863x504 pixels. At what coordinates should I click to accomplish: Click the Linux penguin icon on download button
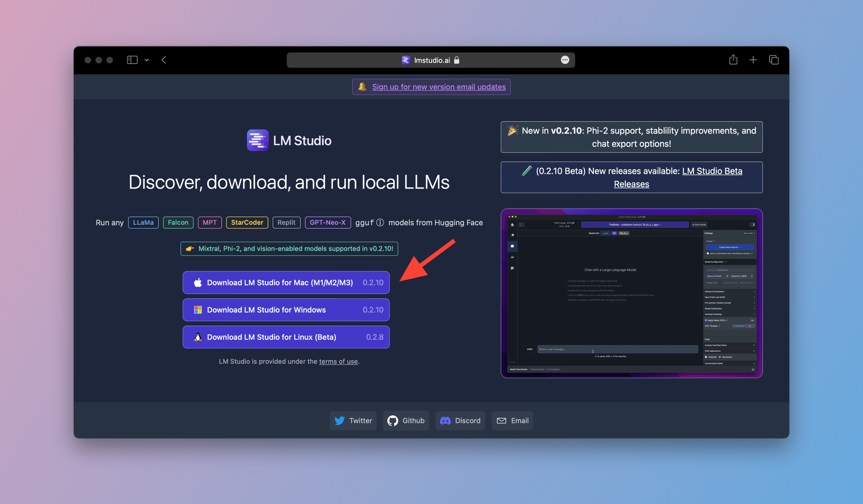[x=198, y=337]
